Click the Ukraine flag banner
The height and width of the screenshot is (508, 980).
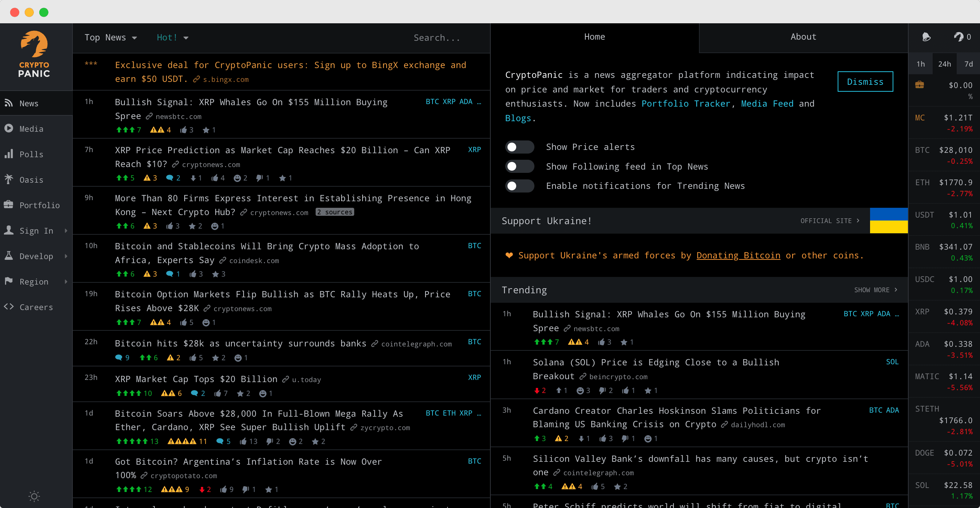click(889, 221)
